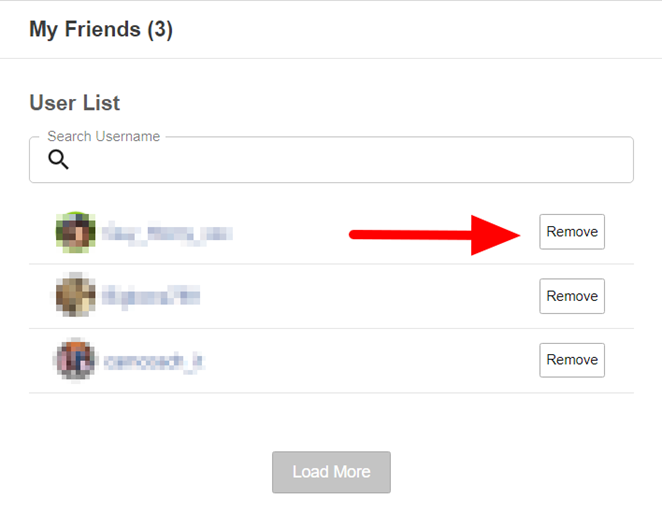This screenshot has width=662, height=513.
Task: Click the User List heading
Action: tap(75, 103)
